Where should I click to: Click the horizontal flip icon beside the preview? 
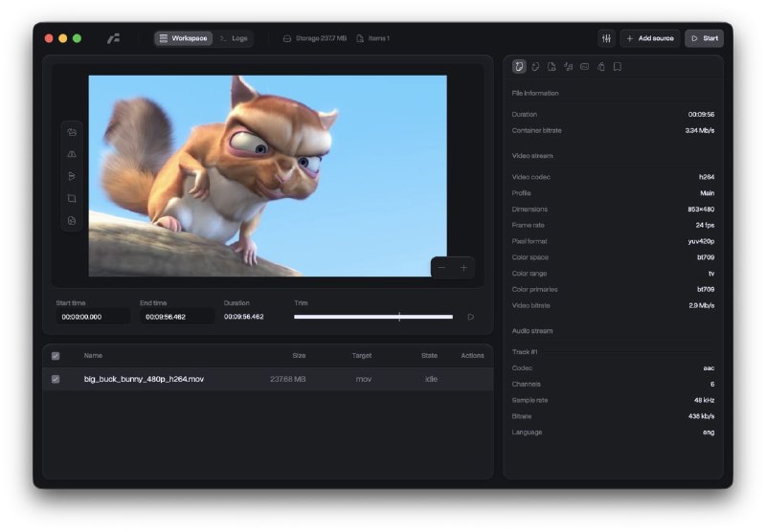point(72,154)
